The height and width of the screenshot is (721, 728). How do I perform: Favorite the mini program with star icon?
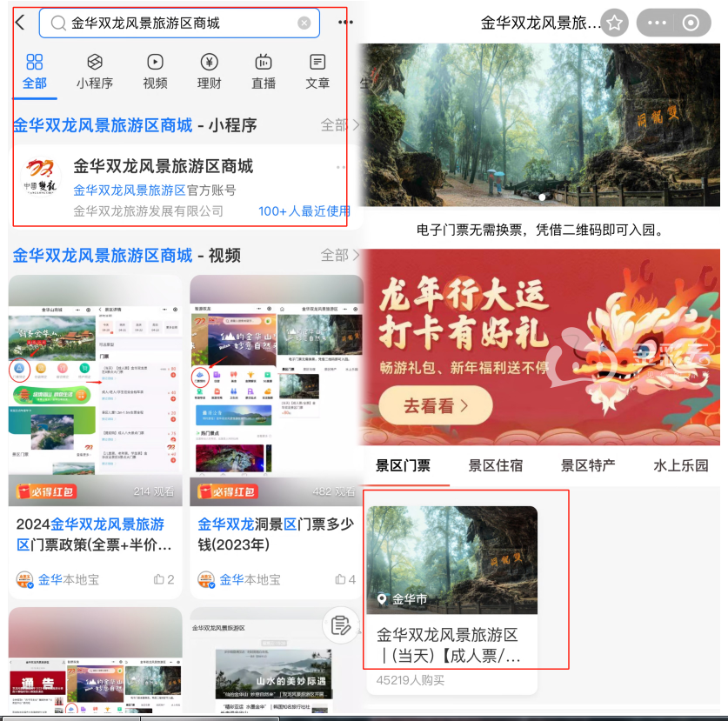[614, 23]
